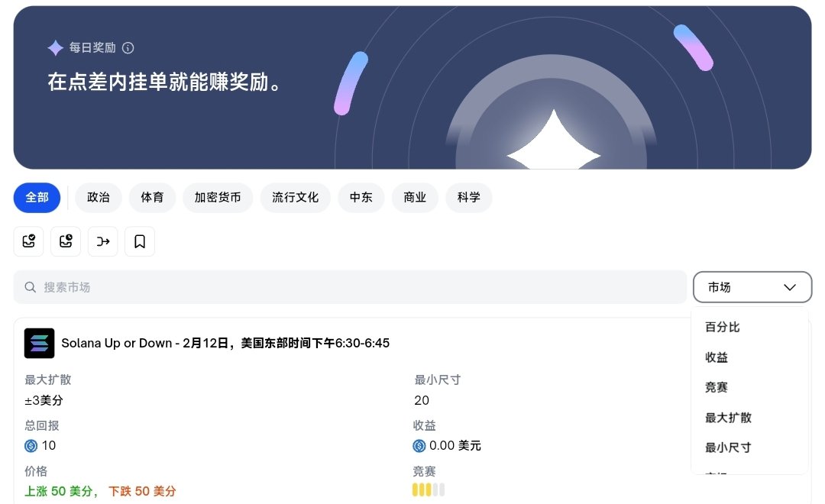Choose 最大扩散 in the sort dropdown
This screenshot has width=825, height=504.
coord(728,418)
